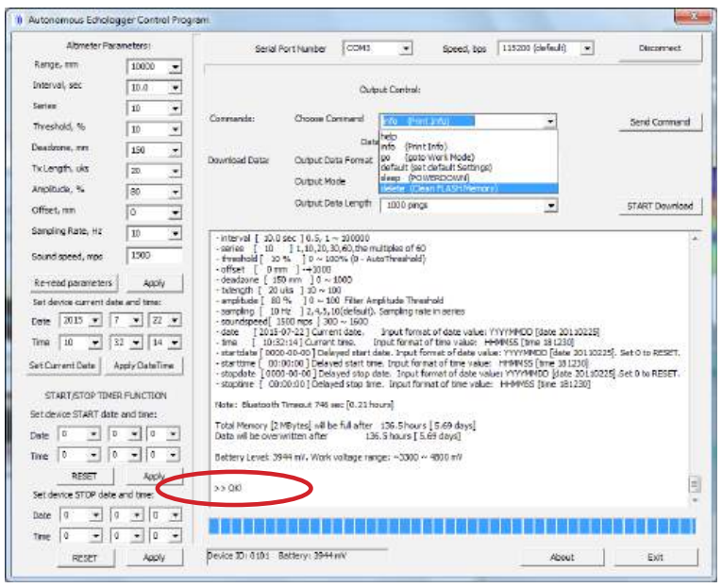This screenshot has height=588, width=722.
Task: Expand the Range, mm dropdown
Action: (175, 68)
